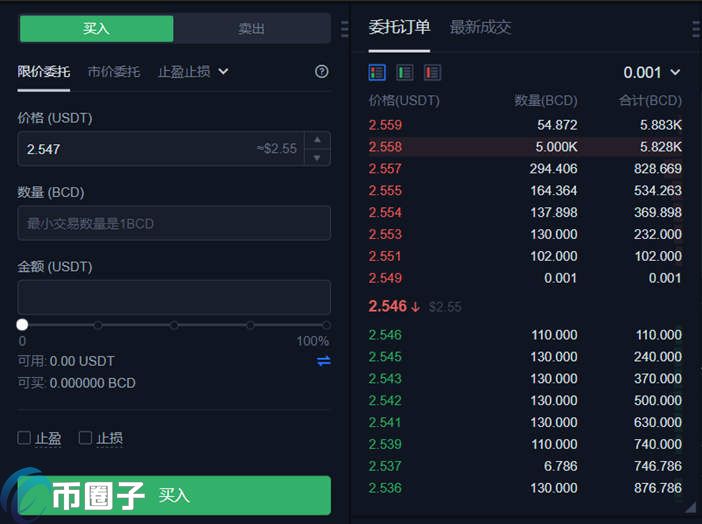The image size is (702, 524).
Task: Open the order type help icon
Action: point(321,72)
